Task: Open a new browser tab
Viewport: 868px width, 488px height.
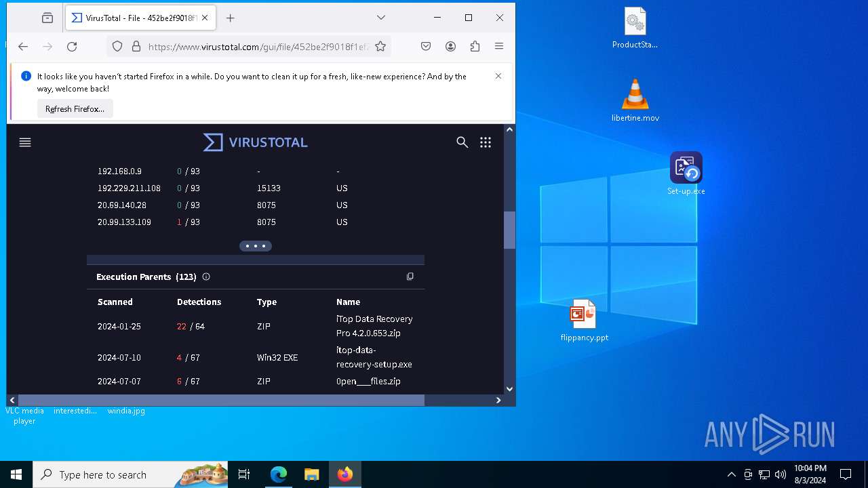Action: (231, 18)
